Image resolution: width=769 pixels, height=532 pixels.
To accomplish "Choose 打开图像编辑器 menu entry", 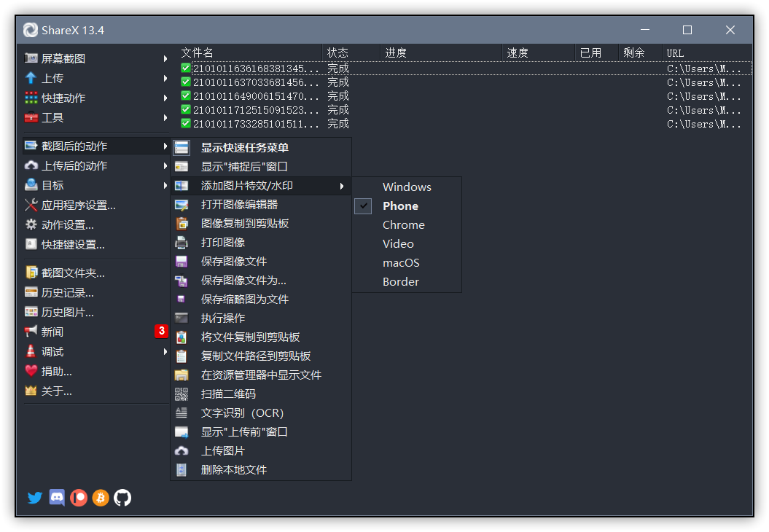I will pos(261,205).
